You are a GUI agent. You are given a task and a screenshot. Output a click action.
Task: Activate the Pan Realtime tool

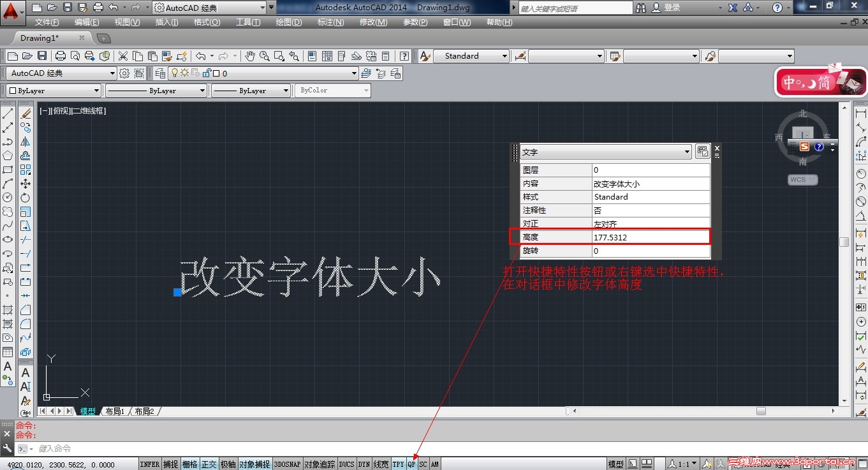click(x=250, y=56)
